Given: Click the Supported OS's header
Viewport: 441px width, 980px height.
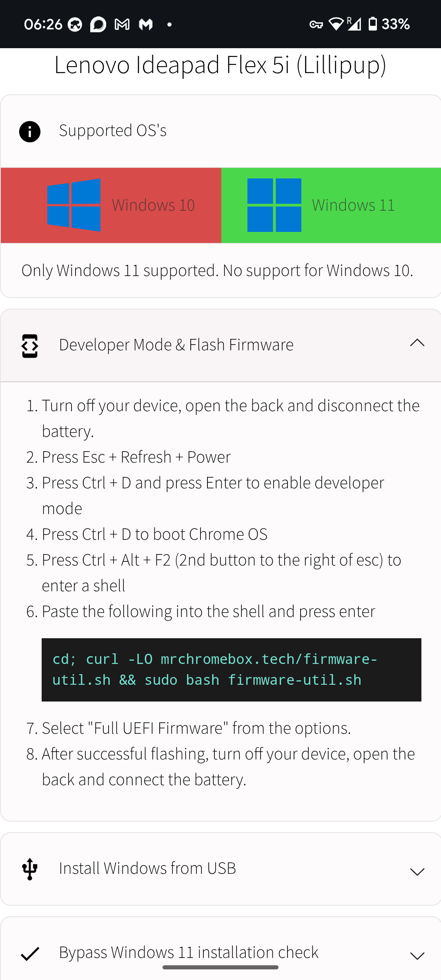Looking at the screenshot, I should coord(113,131).
